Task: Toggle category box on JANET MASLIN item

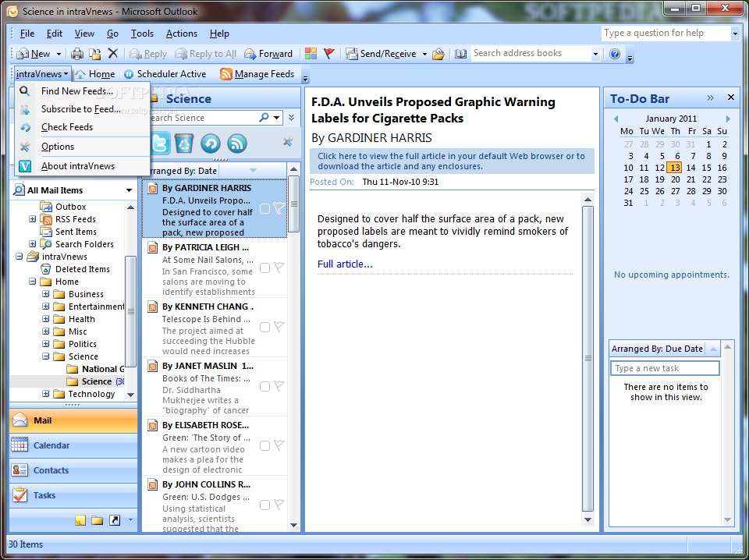Action: (264, 386)
